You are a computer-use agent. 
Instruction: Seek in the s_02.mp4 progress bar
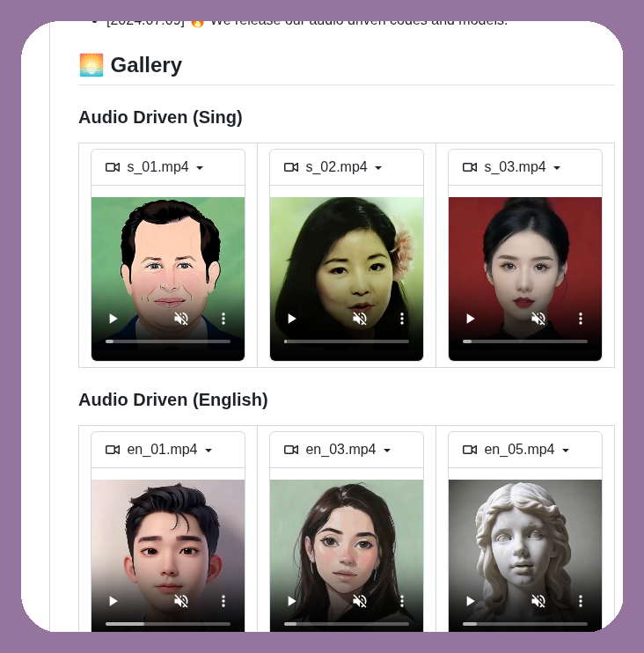[x=347, y=341]
